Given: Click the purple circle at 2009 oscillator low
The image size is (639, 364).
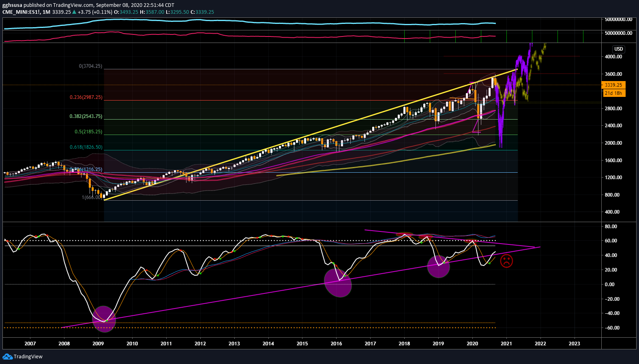Looking at the screenshot, I should pos(104,319).
